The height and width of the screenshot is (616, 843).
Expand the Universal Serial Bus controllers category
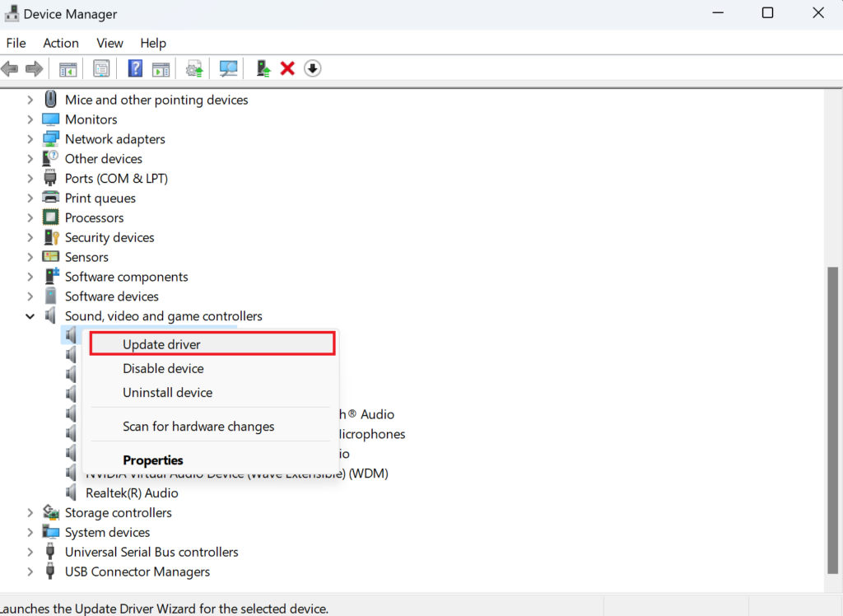(30, 552)
